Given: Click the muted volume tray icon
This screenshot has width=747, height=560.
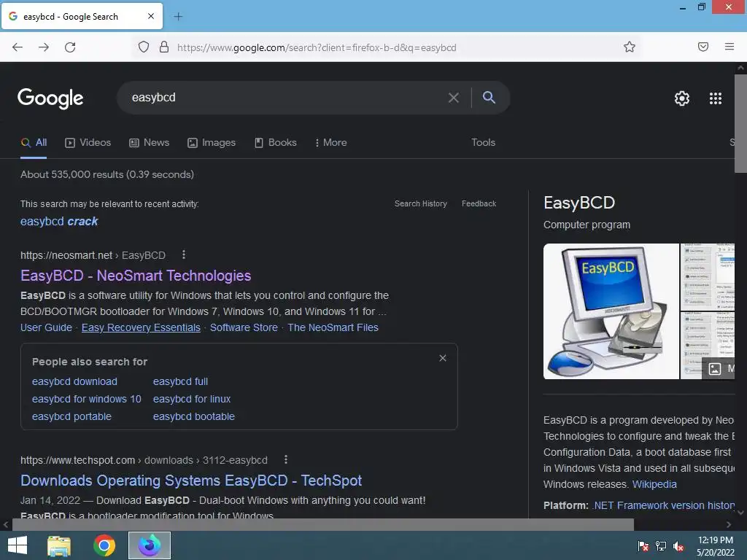Looking at the screenshot, I should (678, 546).
